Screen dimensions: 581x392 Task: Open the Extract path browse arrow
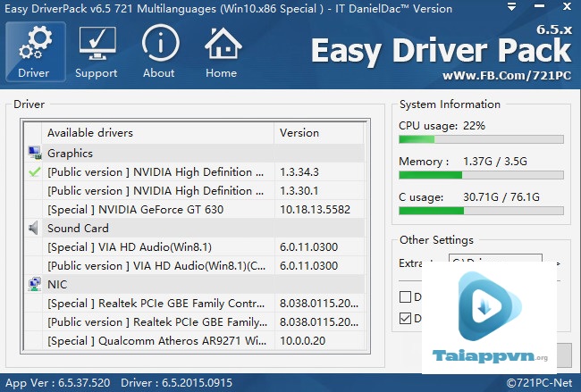click(x=558, y=263)
